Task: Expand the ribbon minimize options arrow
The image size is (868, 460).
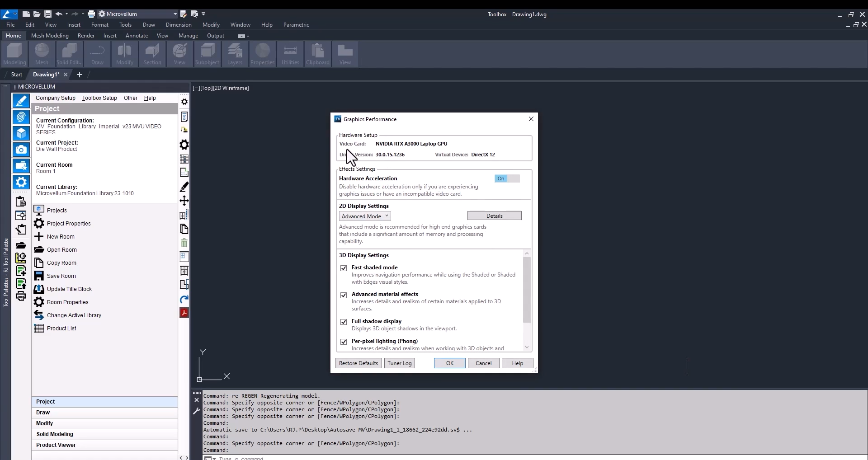Action: coord(248,36)
